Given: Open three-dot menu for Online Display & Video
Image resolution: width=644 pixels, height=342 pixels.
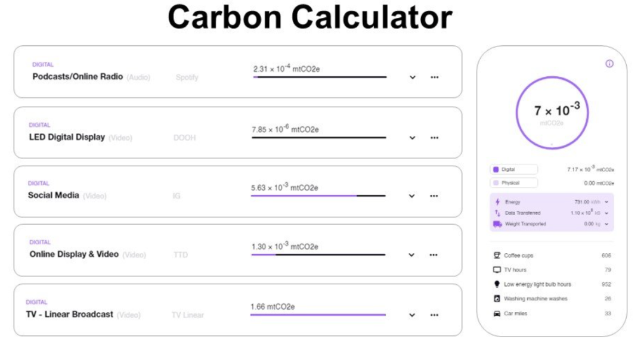Looking at the screenshot, I should tap(434, 255).
